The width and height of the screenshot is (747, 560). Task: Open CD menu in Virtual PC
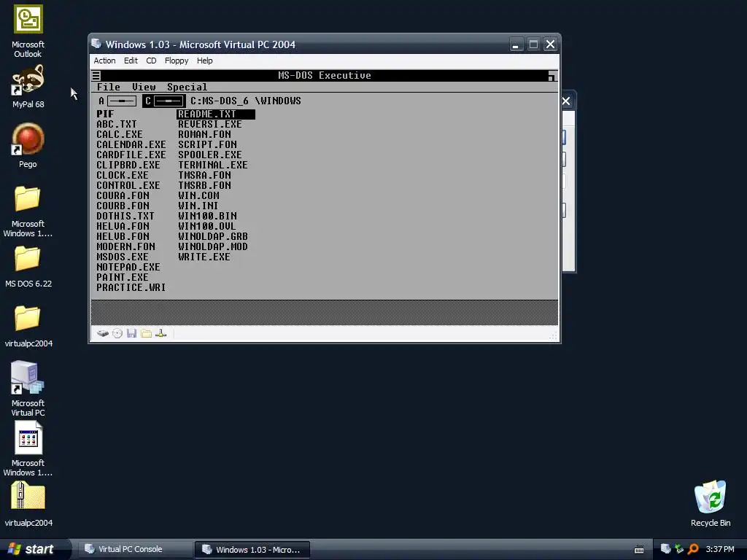(x=151, y=61)
